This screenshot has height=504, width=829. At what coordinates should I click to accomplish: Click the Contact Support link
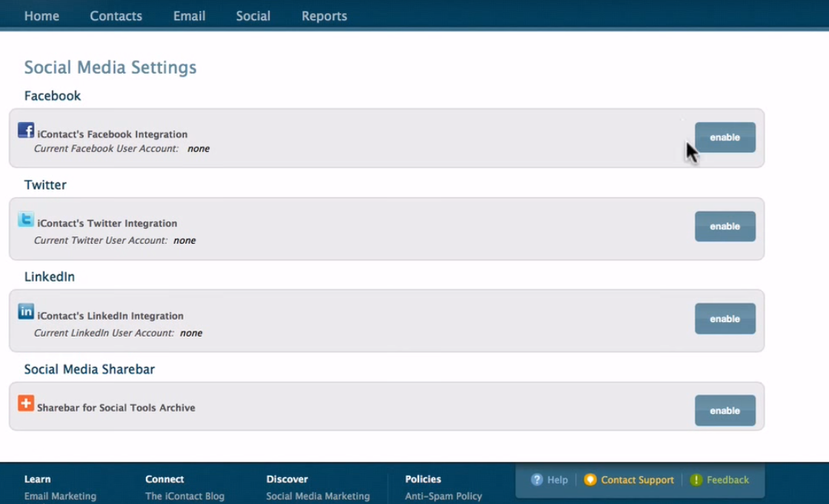pyautogui.click(x=637, y=479)
